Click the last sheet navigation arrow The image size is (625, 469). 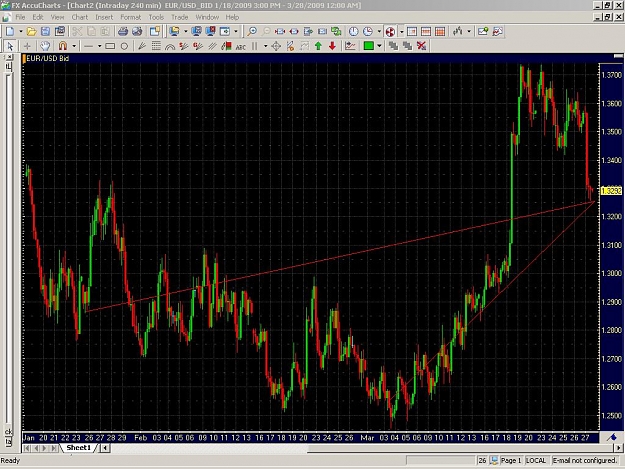click(54, 448)
